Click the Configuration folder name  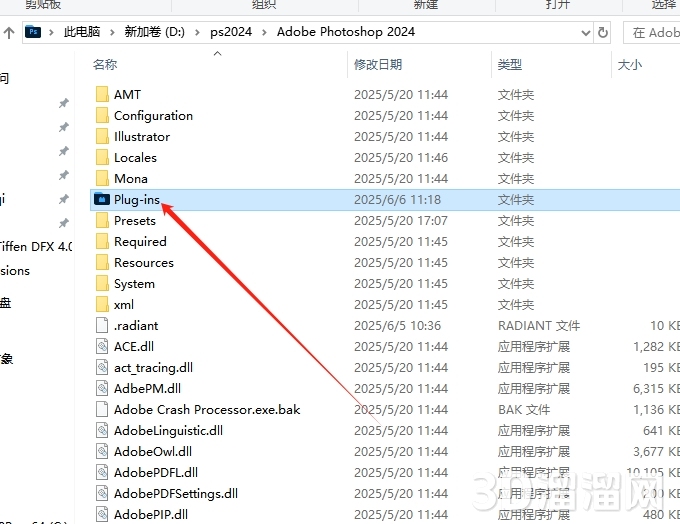[x=153, y=116]
